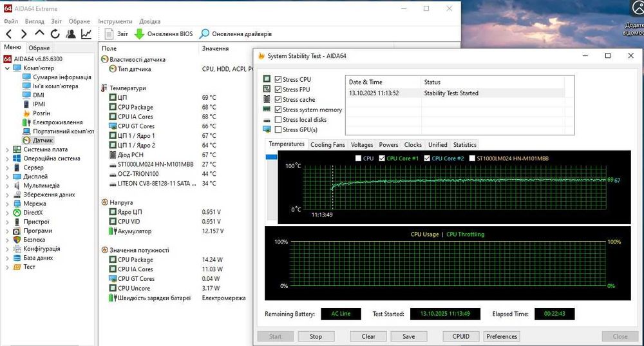This screenshot has height=346, width=644.
Task: Open the graph chart toolbar icon
Action: [x=86, y=34]
